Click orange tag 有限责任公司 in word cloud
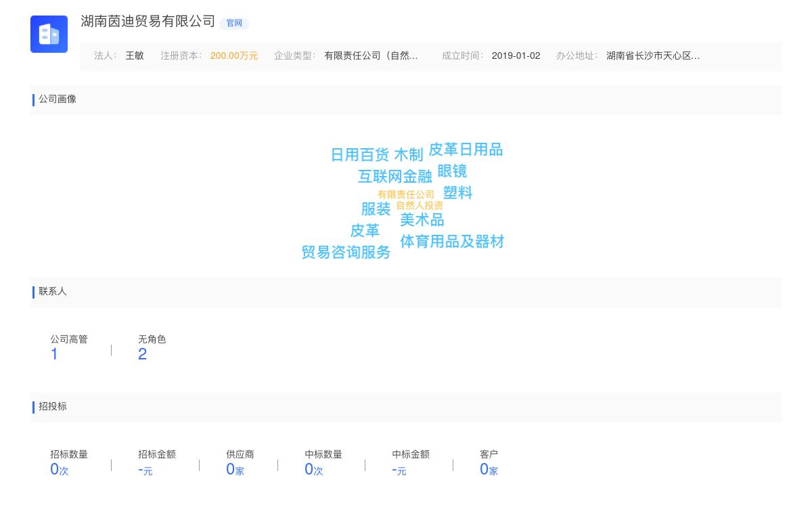This screenshot has width=812, height=509. pyautogui.click(x=406, y=194)
